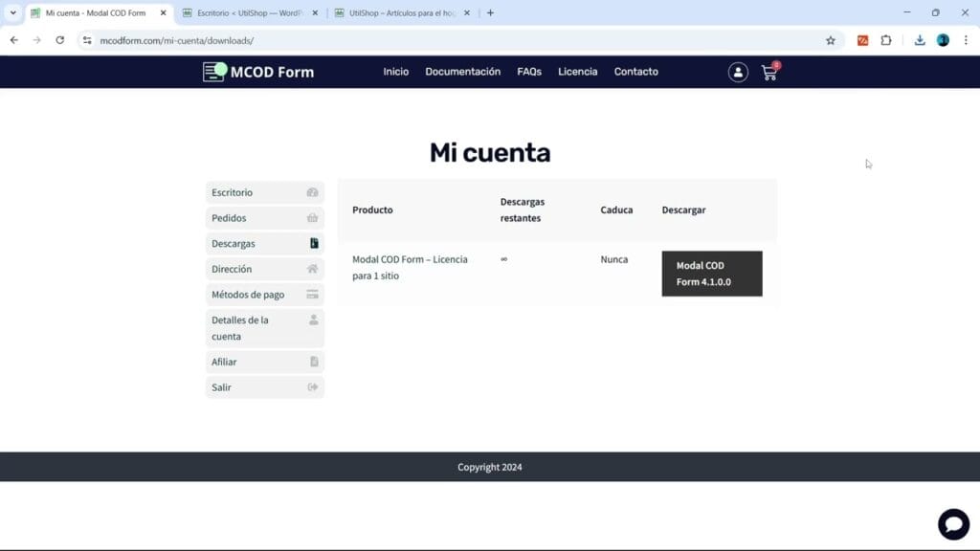Click the Descargas file icon
This screenshot has width=980, height=551.
point(314,243)
